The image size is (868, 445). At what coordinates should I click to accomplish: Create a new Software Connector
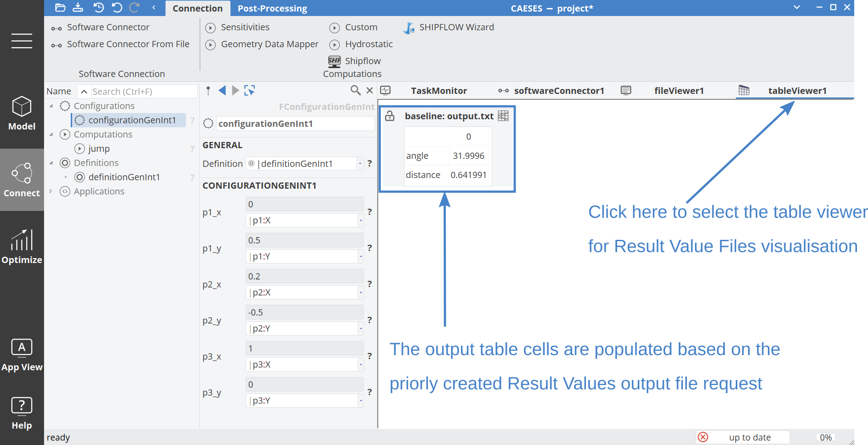pos(101,28)
